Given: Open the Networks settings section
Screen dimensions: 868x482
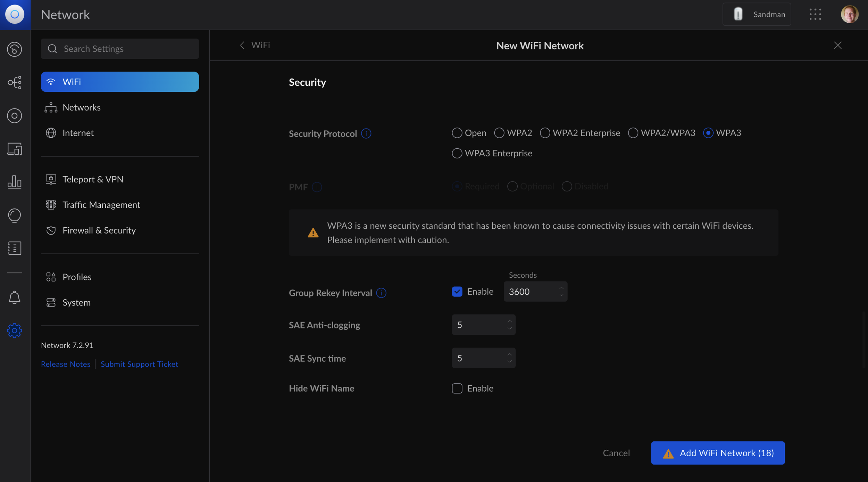Looking at the screenshot, I should pyautogui.click(x=82, y=107).
